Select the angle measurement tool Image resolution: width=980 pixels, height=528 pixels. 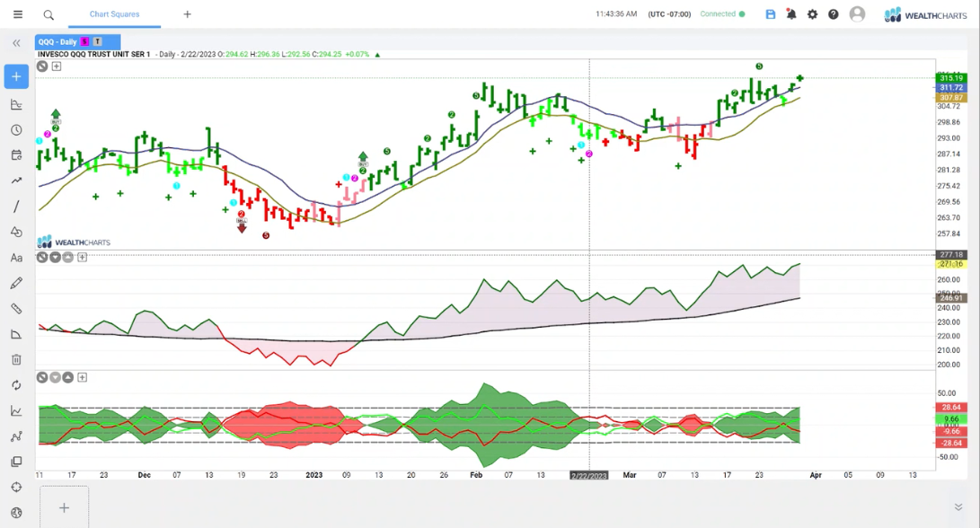click(16, 334)
